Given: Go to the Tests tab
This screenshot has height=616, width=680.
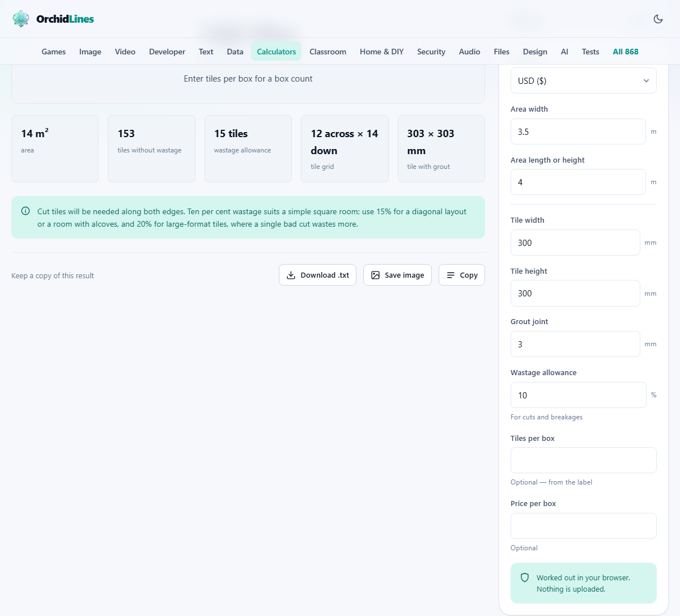Looking at the screenshot, I should click(x=590, y=52).
